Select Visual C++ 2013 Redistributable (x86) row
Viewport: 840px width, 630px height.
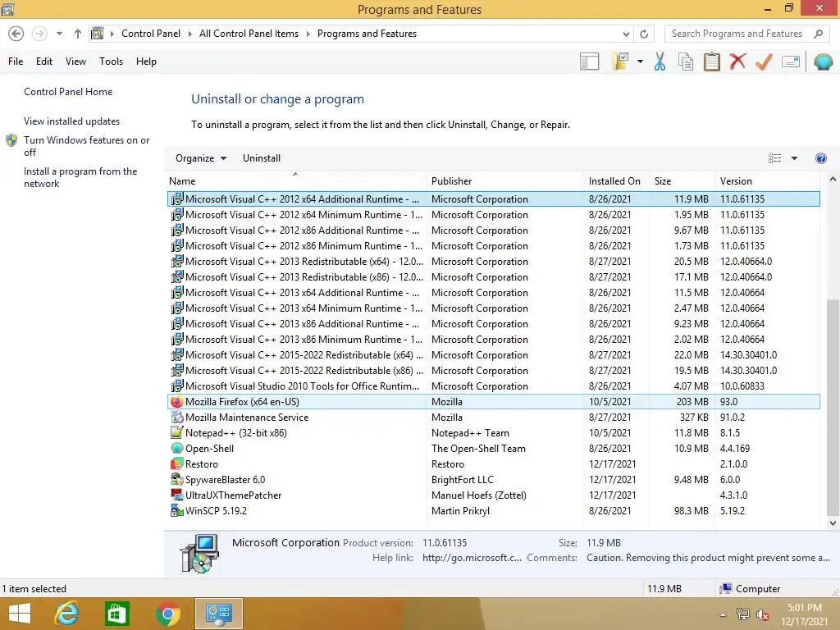point(494,277)
